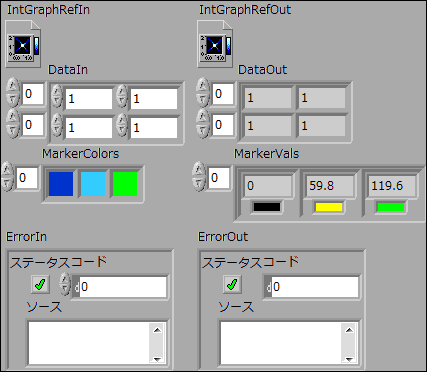Click the yellow color box under 59.8

[x=329, y=207]
